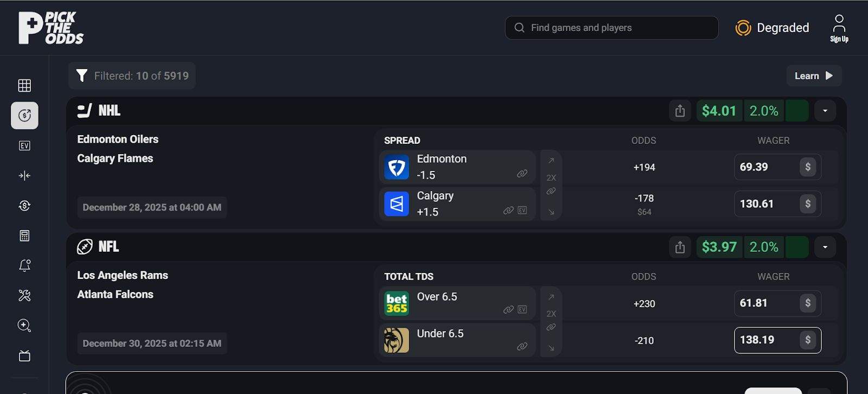Expand the NFL bet dropdown arrow
Image resolution: width=868 pixels, height=394 pixels.
pos(825,247)
